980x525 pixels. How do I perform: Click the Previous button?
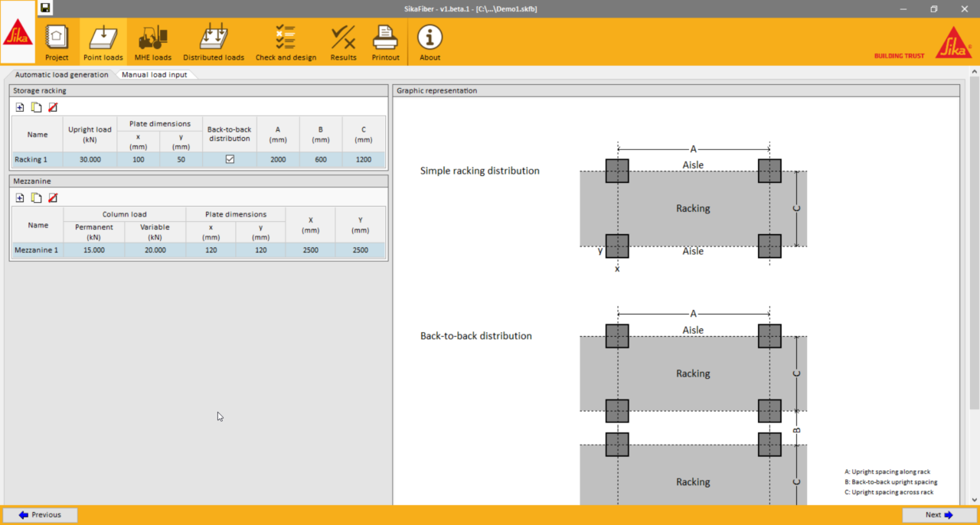point(40,515)
